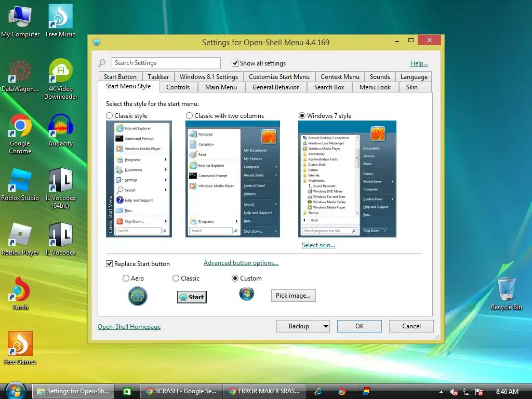This screenshot has height=399, width=532.
Task: Click the OK button
Action: click(360, 326)
